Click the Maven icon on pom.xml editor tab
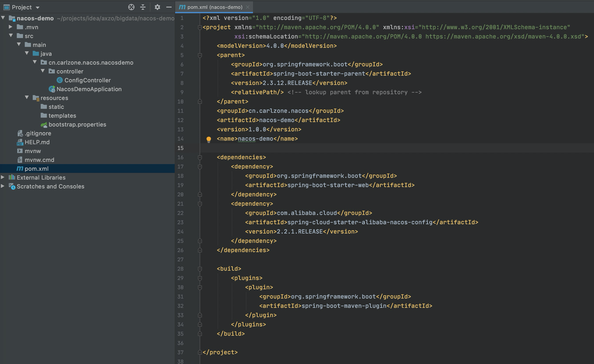Image resolution: width=594 pixels, height=364 pixels. [182, 7]
